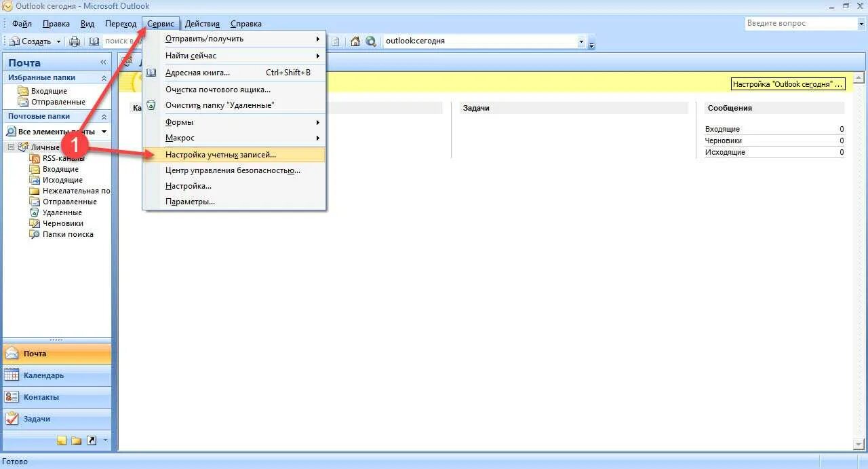Switch to the Календарь pane
868x469 pixels.
(x=57, y=375)
